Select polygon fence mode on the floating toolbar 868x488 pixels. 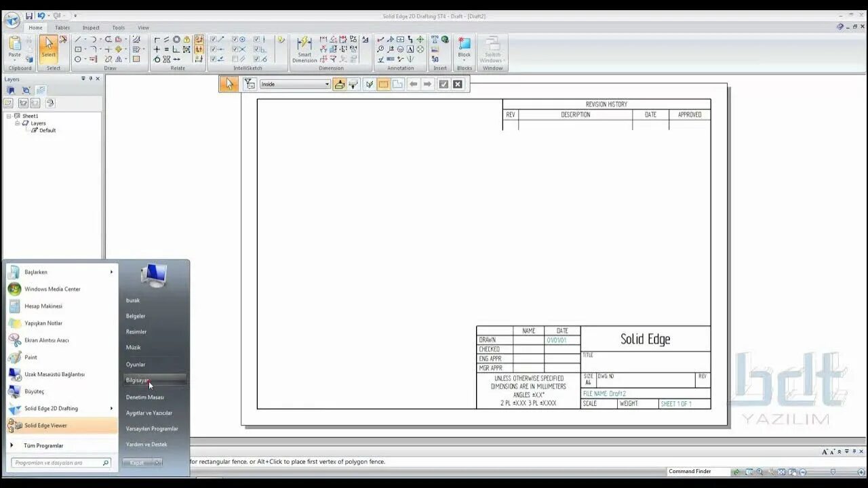(x=397, y=84)
